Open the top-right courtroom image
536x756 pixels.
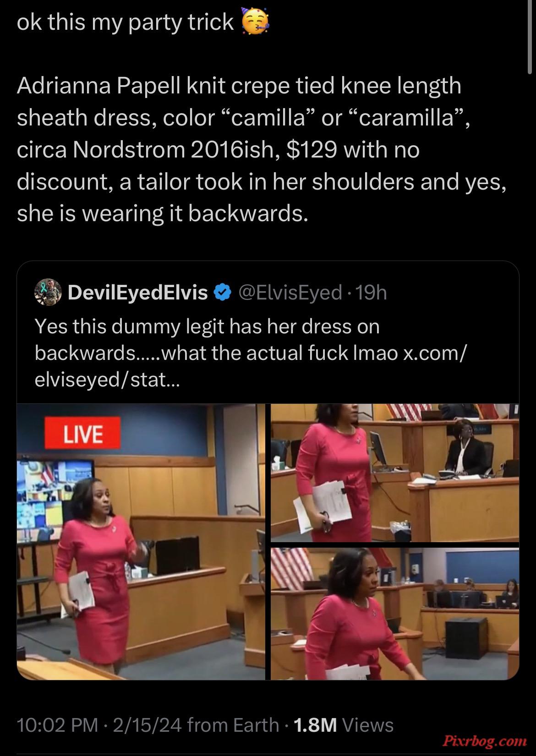395,473
